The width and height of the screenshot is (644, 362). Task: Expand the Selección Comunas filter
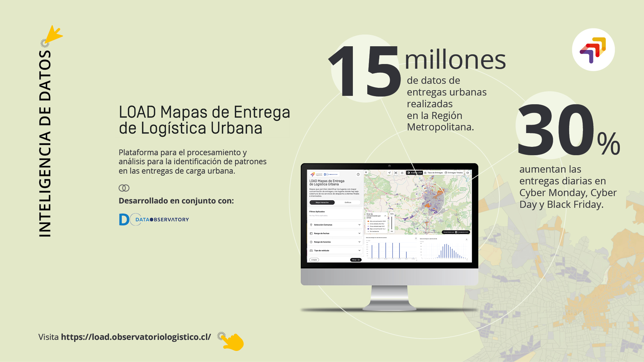tap(335, 225)
